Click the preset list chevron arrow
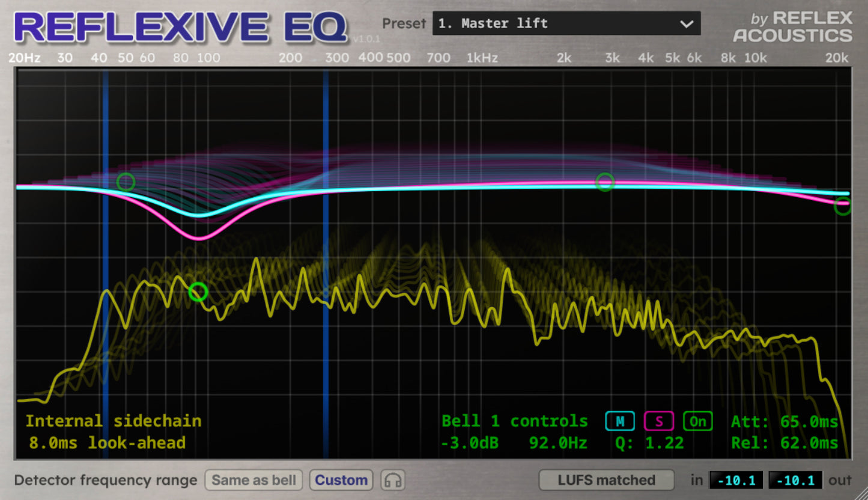The image size is (868, 500). (x=687, y=25)
